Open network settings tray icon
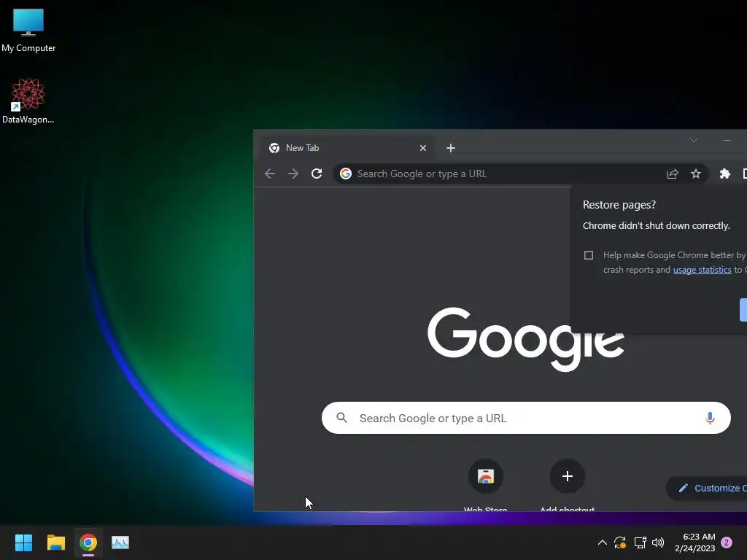 [640, 542]
